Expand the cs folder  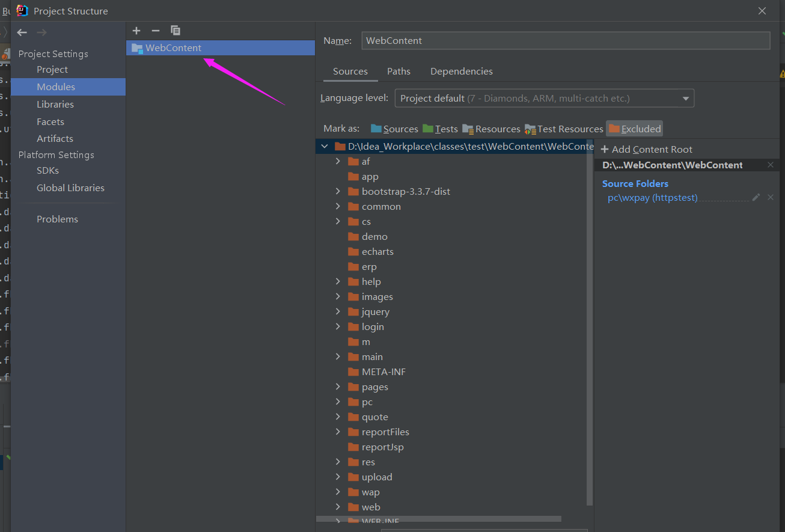point(338,221)
